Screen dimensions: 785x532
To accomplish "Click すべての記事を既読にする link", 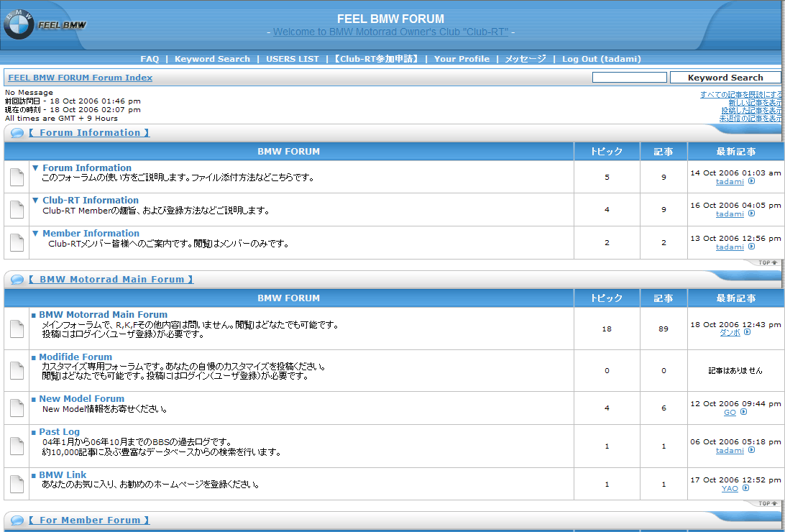I will (741, 95).
